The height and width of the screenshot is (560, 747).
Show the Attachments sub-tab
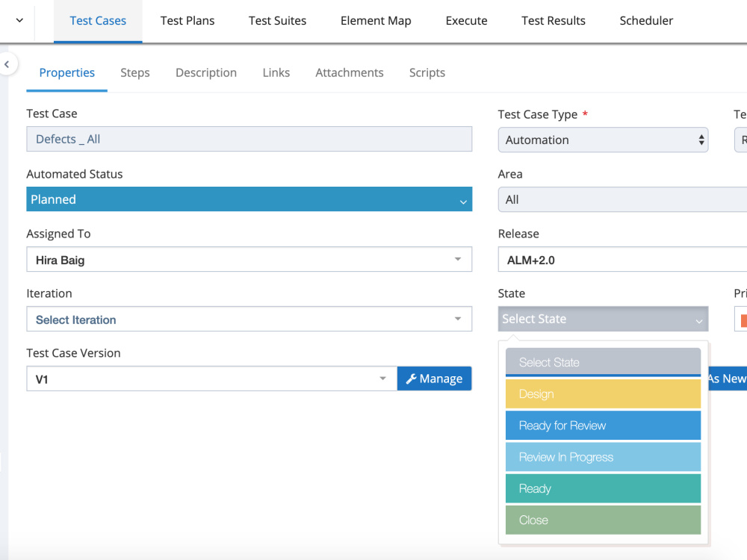click(x=349, y=73)
